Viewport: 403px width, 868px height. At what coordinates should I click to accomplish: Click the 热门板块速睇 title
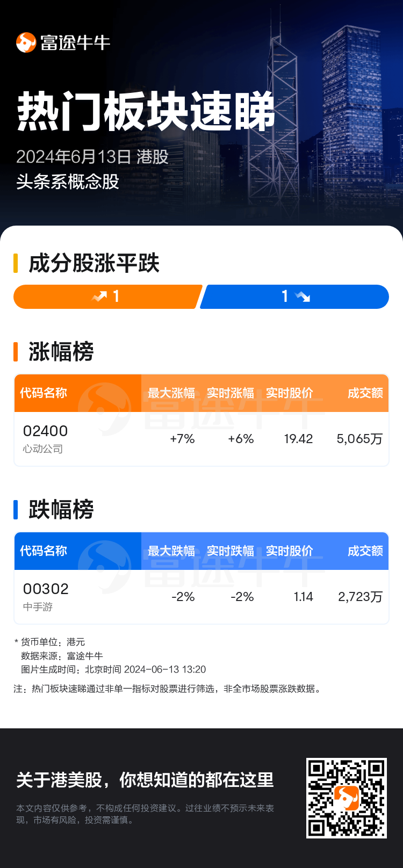[x=146, y=112]
